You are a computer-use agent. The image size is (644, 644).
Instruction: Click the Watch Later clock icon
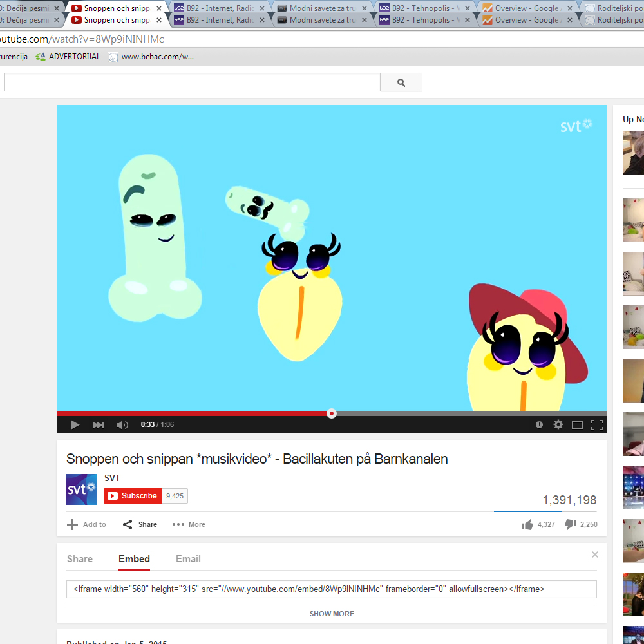(539, 424)
